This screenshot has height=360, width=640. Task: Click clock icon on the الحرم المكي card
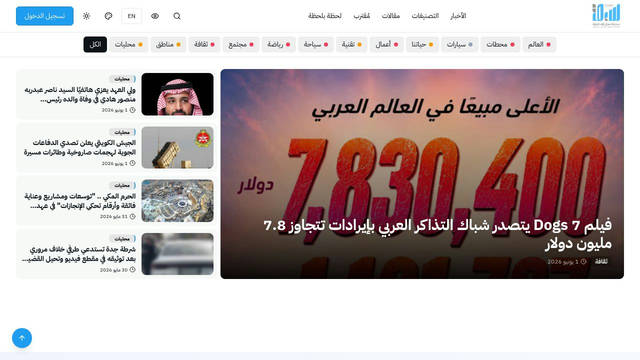[x=132, y=217]
